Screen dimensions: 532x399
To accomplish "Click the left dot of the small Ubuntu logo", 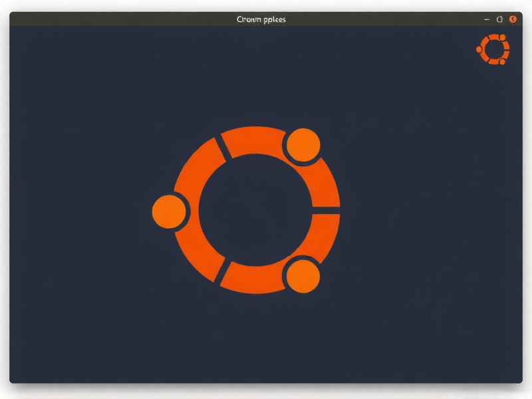I will [479, 49].
